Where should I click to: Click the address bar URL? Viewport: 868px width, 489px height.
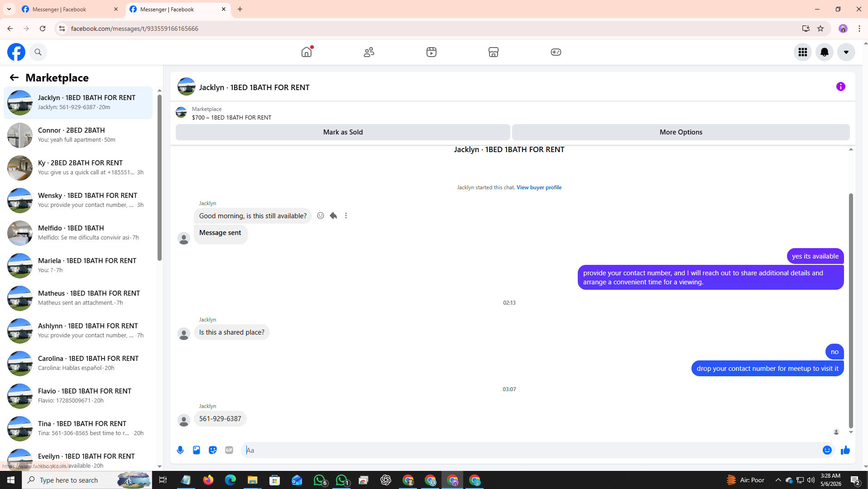(134, 29)
